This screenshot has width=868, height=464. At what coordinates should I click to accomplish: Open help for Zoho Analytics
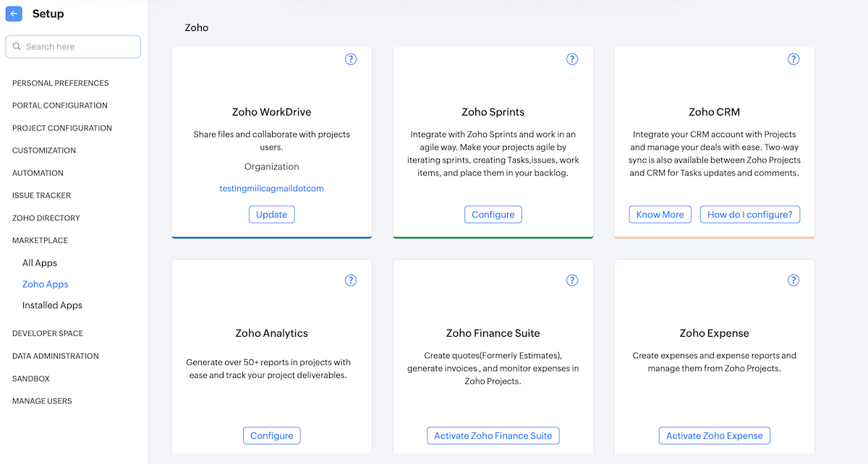(x=351, y=280)
